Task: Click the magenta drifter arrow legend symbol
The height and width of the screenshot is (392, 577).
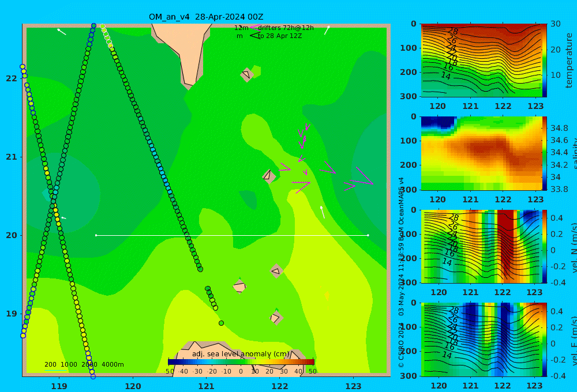Action: pyautogui.click(x=254, y=28)
